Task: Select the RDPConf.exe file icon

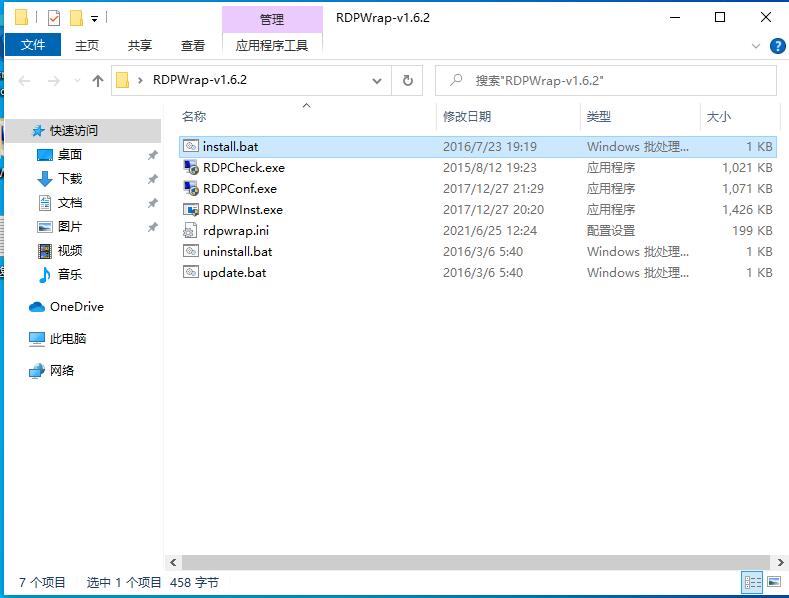Action: coord(191,188)
